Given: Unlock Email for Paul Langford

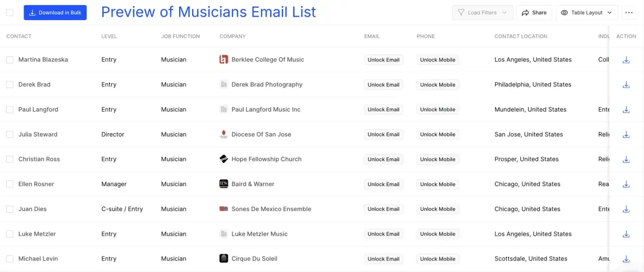Looking at the screenshot, I should [383, 110].
